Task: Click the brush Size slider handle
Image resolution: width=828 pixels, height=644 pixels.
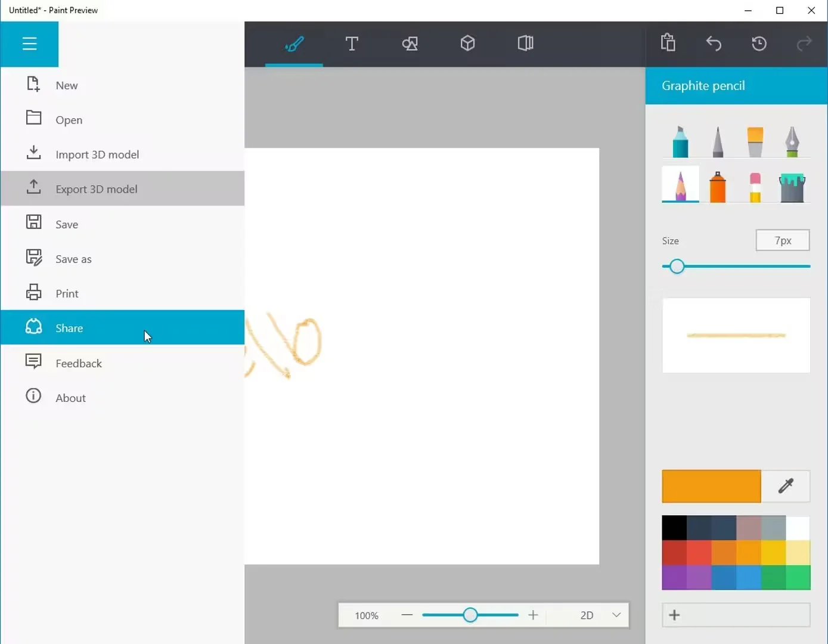Action: (677, 267)
